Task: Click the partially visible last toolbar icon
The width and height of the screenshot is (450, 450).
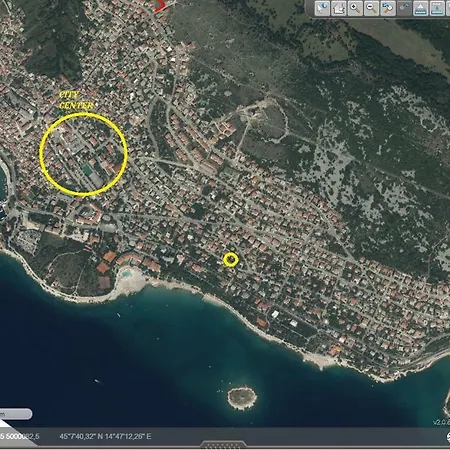Action: pos(448,8)
